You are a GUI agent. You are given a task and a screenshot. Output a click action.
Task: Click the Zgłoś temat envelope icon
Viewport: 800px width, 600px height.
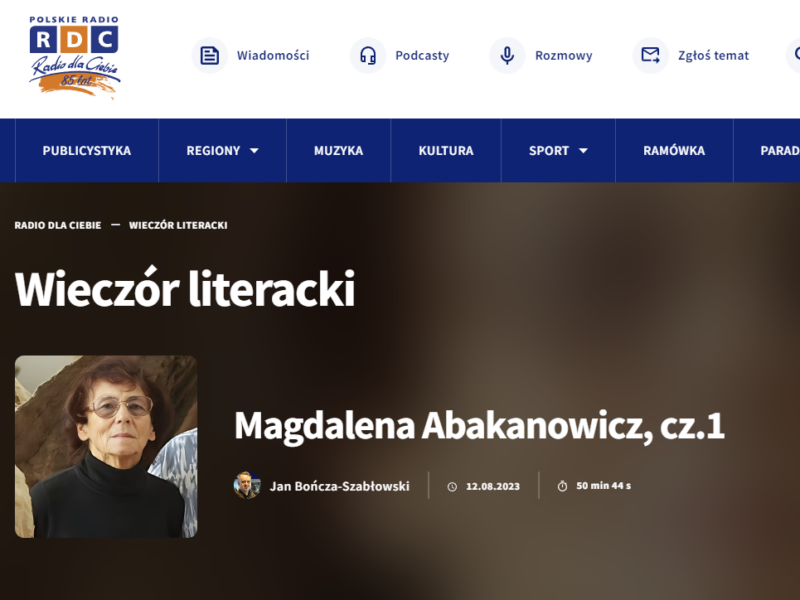651,55
